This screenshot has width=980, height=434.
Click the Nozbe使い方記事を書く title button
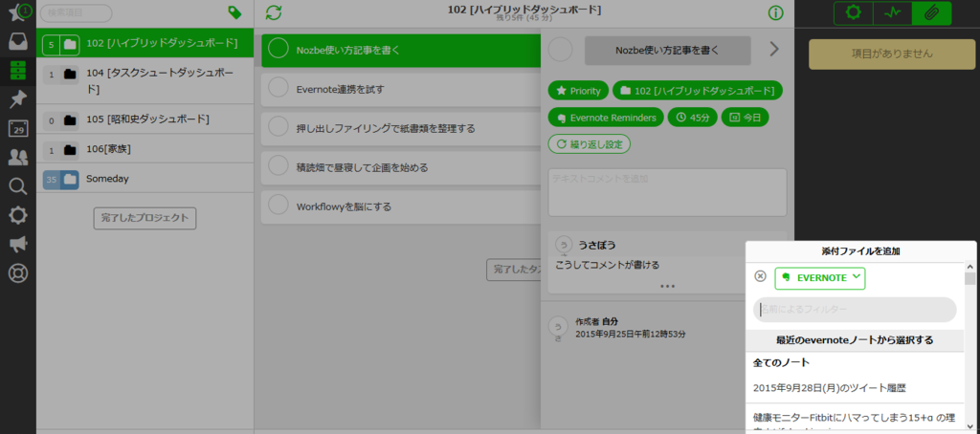[x=667, y=51]
